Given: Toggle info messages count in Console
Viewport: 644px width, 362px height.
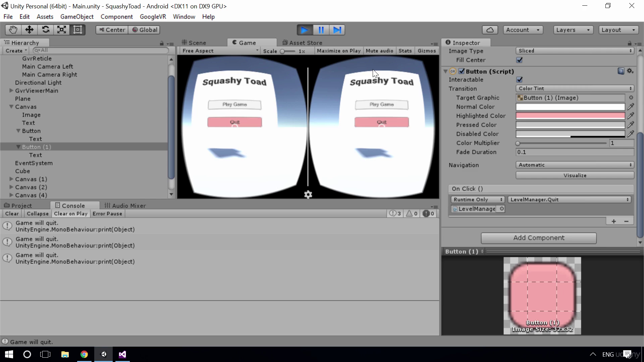Looking at the screenshot, I should click(395, 214).
